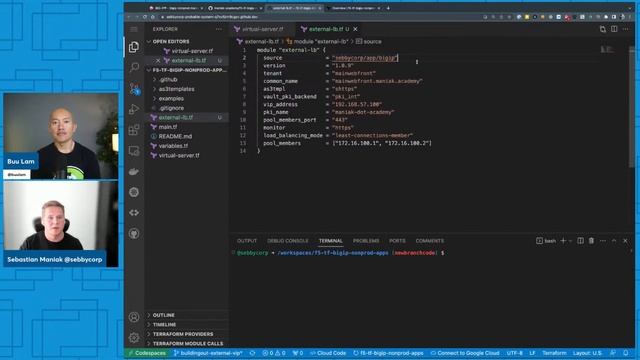Open editor more actions ellipsis
Screen dimensions: 640x360
tap(626, 29)
